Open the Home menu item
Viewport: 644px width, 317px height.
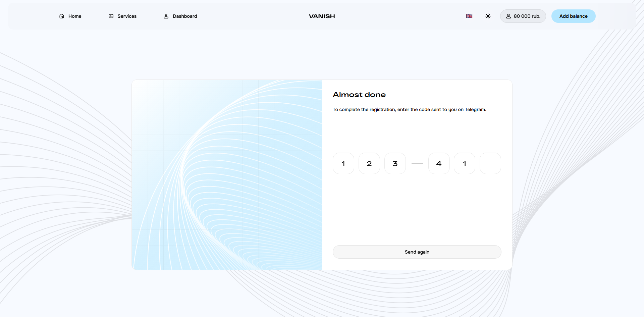click(75, 16)
